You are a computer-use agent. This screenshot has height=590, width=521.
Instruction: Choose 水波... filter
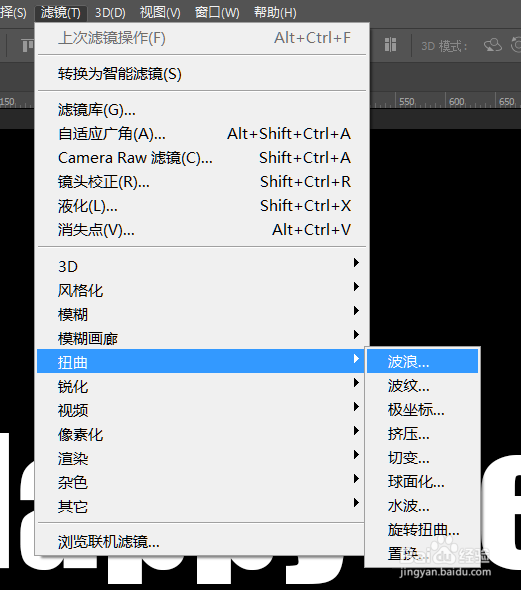click(422, 506)
